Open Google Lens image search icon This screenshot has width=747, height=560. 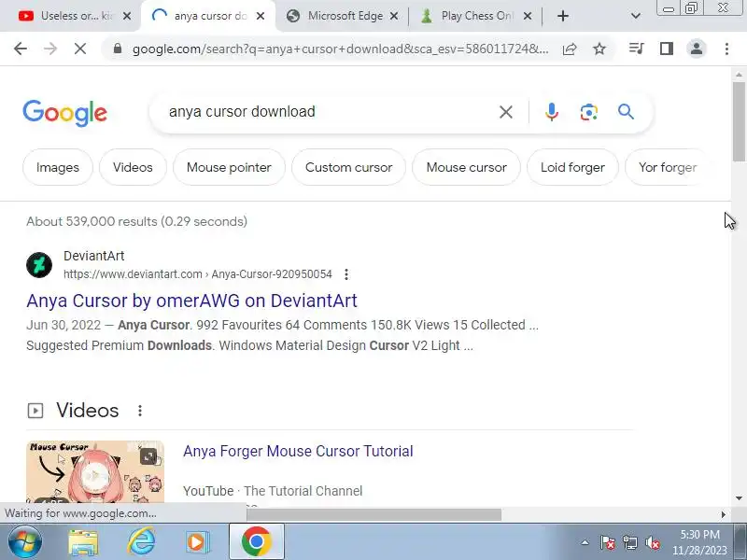point(589,112)
